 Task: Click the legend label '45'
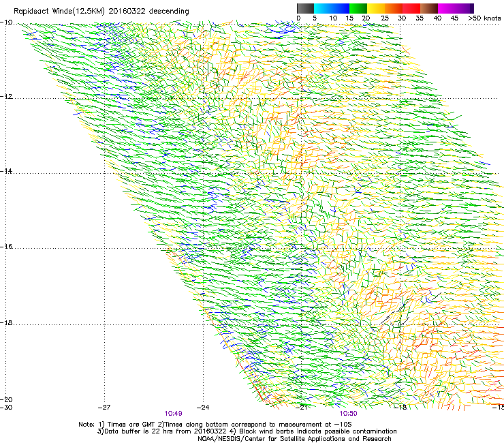click(x=454, y=18)
